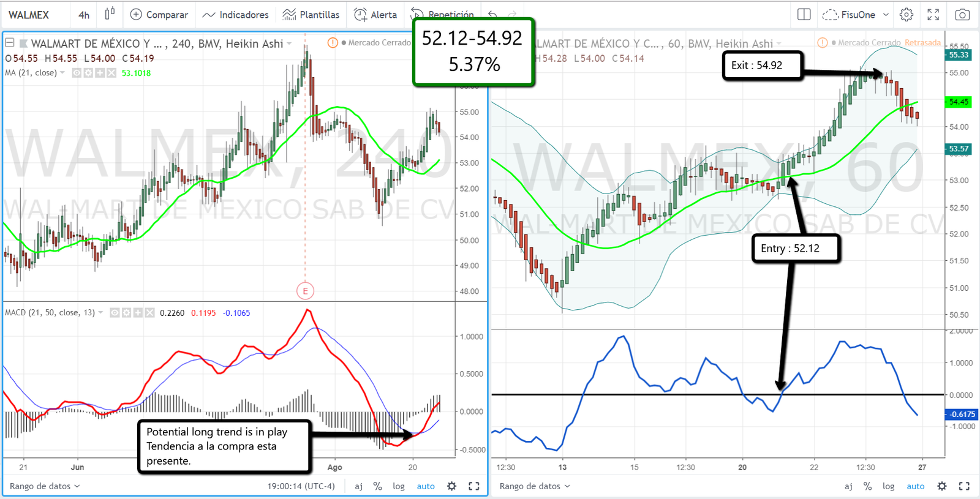Open MACD indicator settings gear
980x499 pixels.
point(126,313)
